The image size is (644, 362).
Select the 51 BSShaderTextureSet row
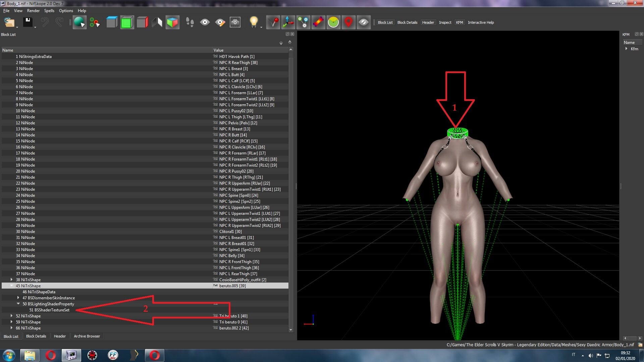[x=145, y=310]
